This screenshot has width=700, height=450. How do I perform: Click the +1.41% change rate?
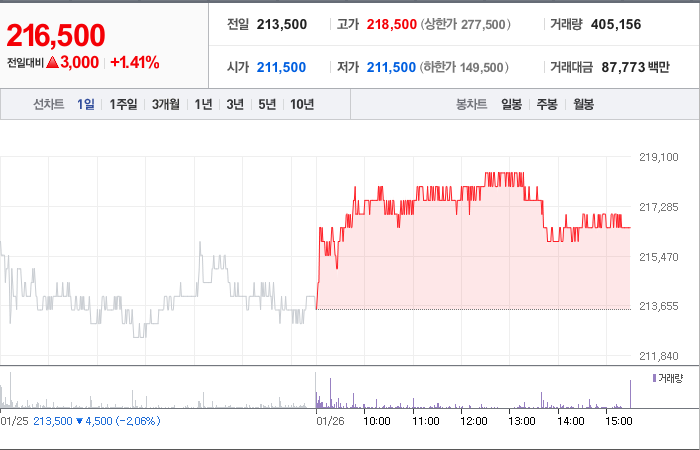click(135, 62)
